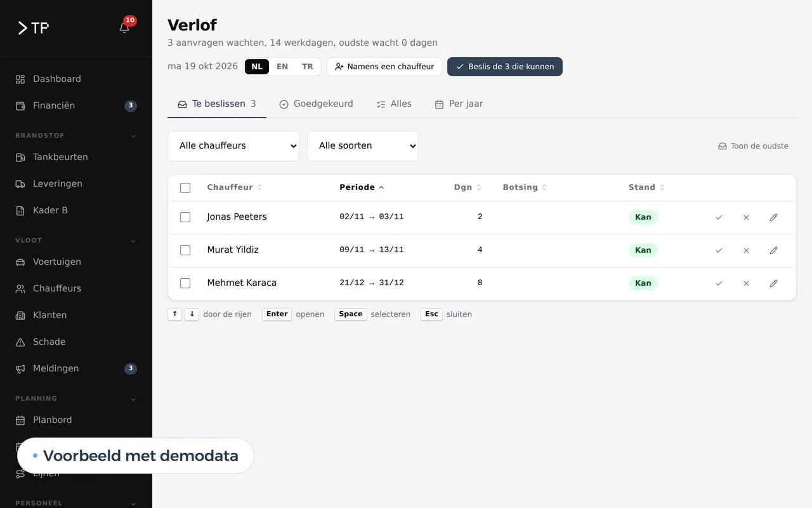
Task: Click the TP logo in sidebar
Action: pyautogui.click(x=33, y=27)
